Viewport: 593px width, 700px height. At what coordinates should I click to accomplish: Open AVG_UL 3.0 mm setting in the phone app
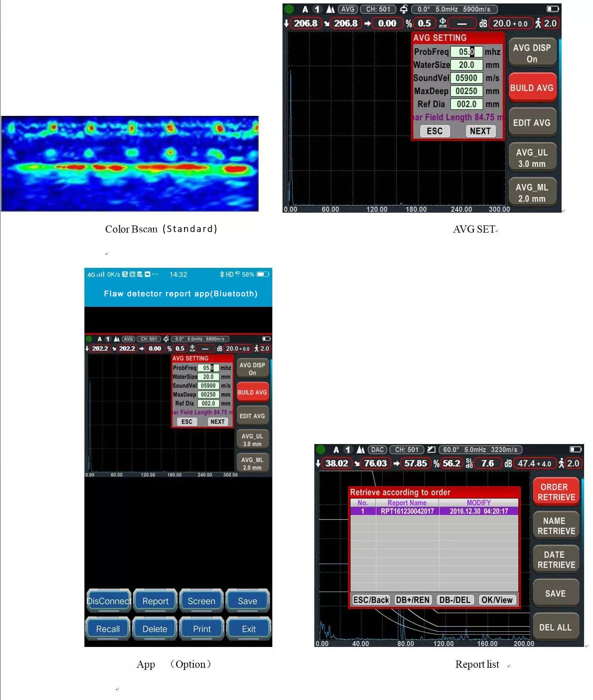pyautogui.click(x=252, y=440)
